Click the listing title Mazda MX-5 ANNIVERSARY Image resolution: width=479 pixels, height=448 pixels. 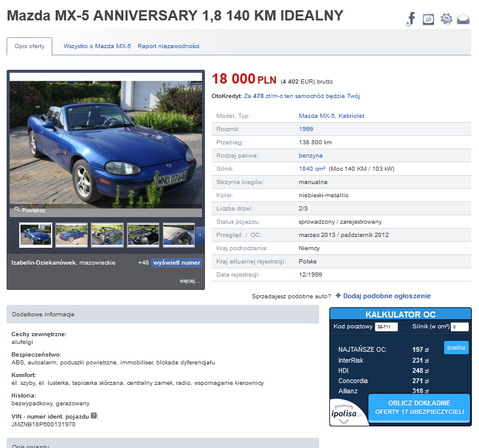175,16
